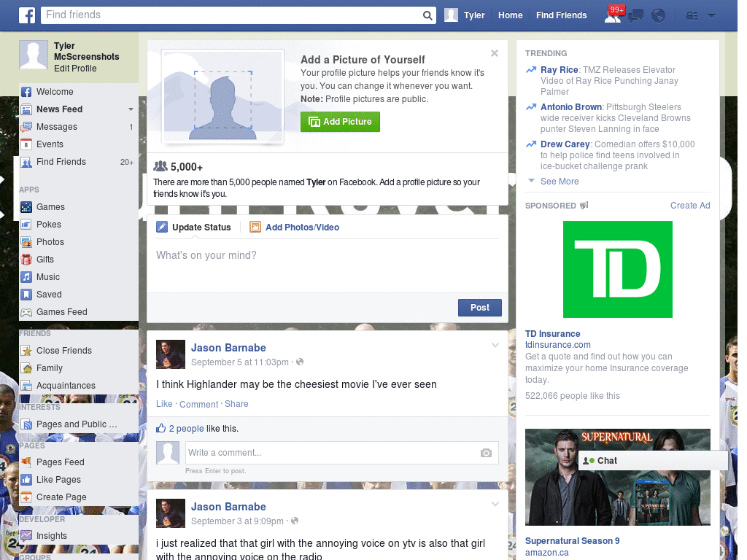Screen dimensions: 747x560
Task: Open the messages chat bubbles icon
Action: tap(635, 16)
